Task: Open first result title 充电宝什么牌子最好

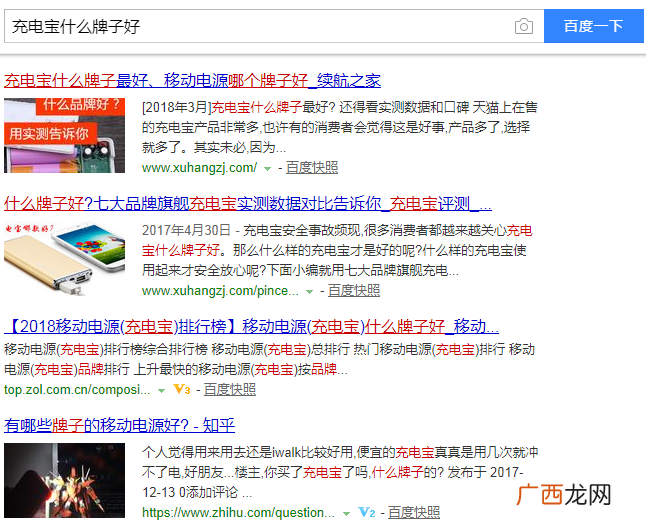Action: click(x=192, y=80)
